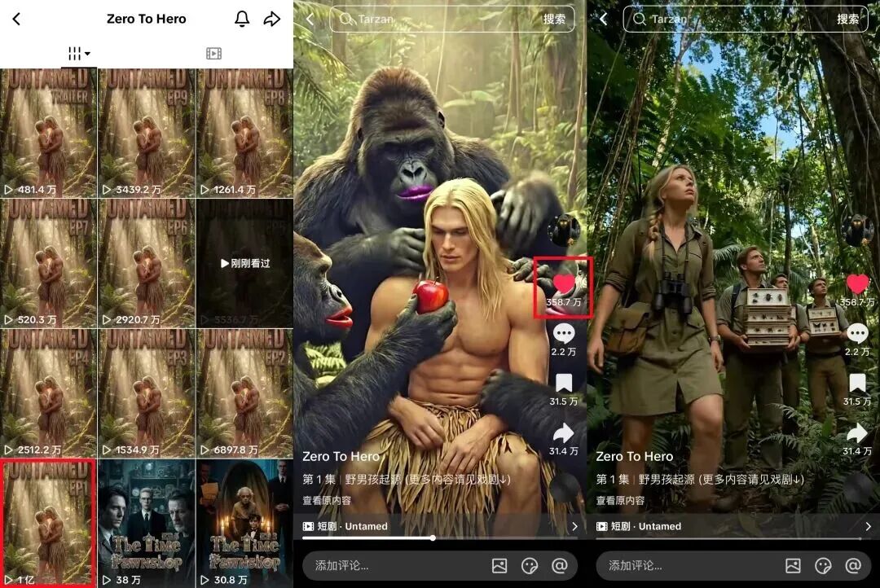
Task: Open Untamed EP6 with 2920.7万 plays
Action: coord(147,263)
